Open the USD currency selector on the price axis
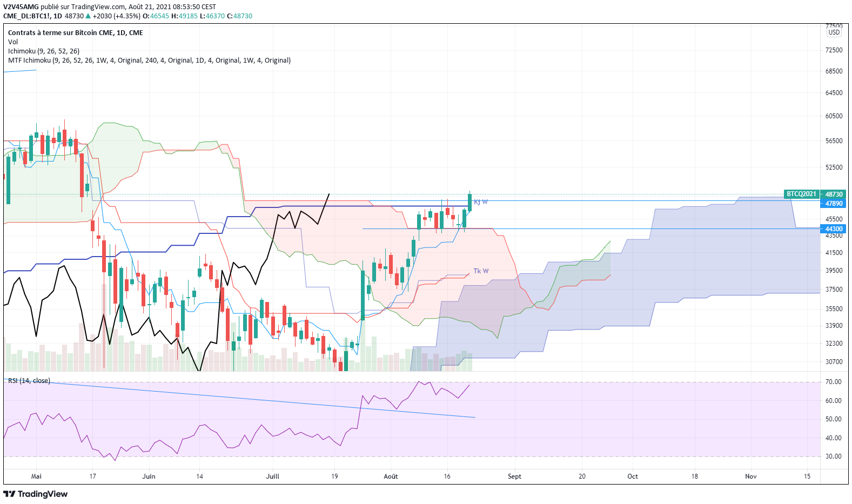 (x=834, y=32)
